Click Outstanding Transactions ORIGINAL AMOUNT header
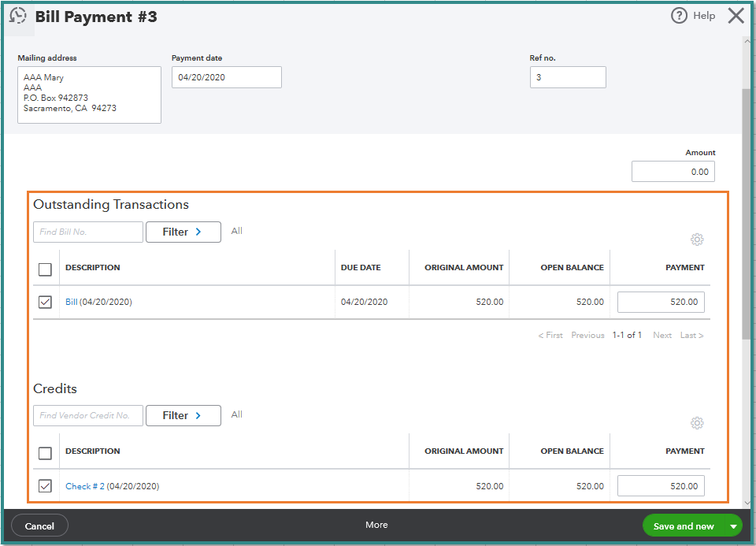 (x=464, y=268)
